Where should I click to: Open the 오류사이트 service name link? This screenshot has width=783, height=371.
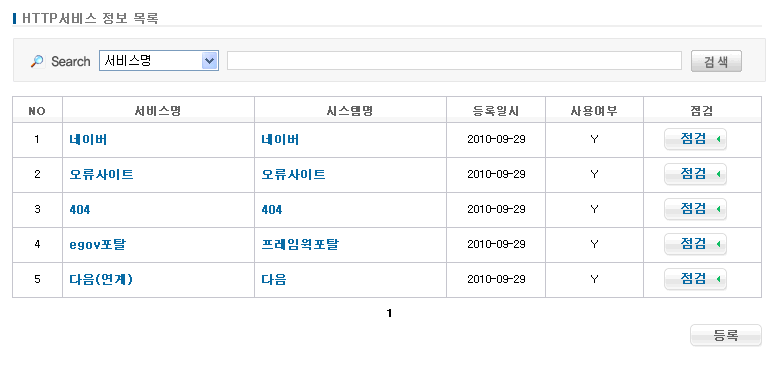101,174
